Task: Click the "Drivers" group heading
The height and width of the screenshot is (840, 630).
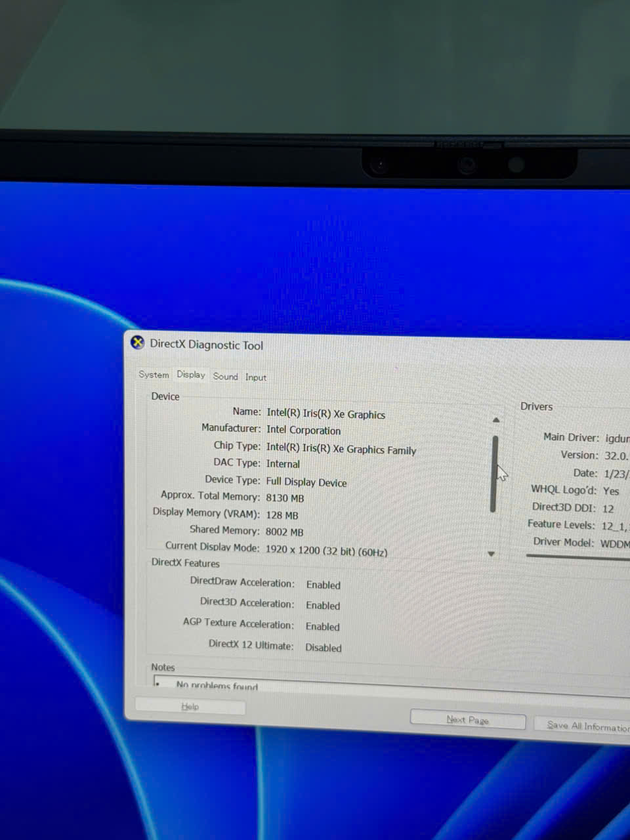Action: point(537,407)
